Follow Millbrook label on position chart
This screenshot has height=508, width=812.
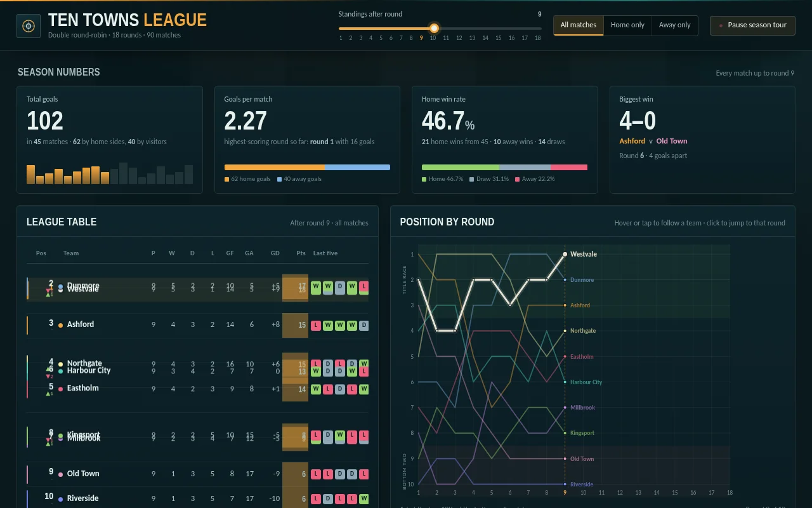tap(582, 408)
